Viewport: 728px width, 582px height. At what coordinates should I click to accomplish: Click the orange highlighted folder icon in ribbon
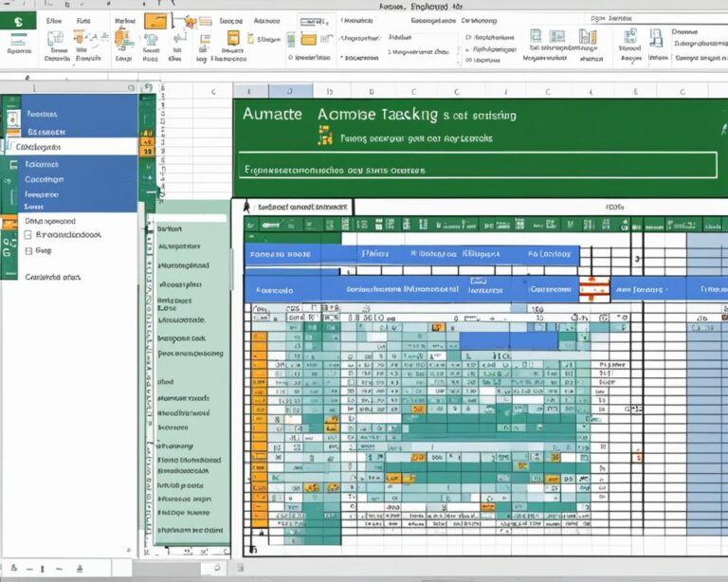[x=155, y=21]
